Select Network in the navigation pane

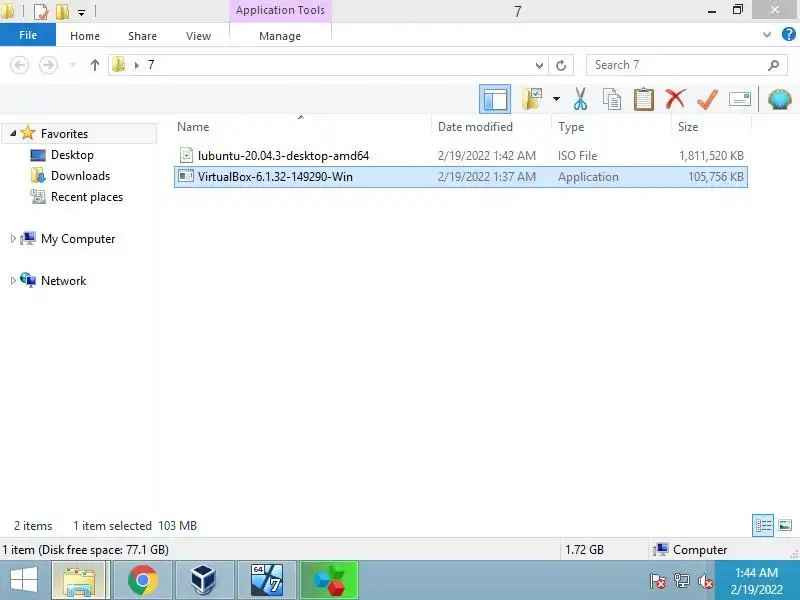point(63,281)
